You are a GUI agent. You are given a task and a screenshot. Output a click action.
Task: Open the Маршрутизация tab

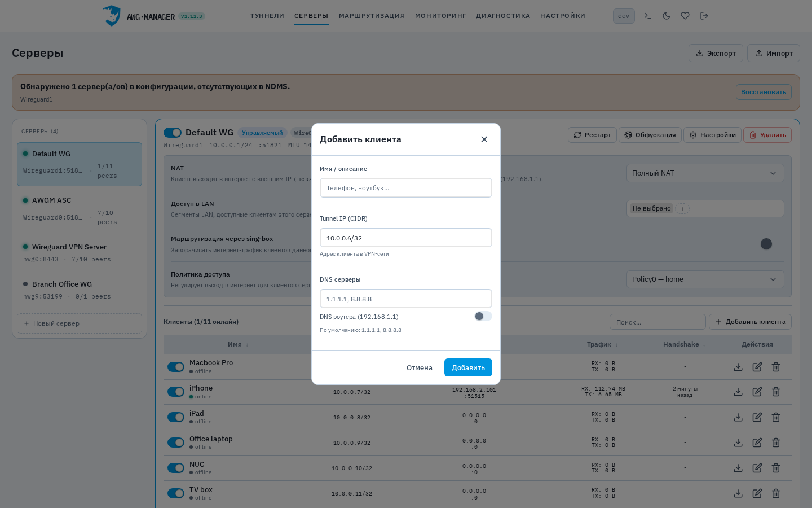click(x=372, y=16)
